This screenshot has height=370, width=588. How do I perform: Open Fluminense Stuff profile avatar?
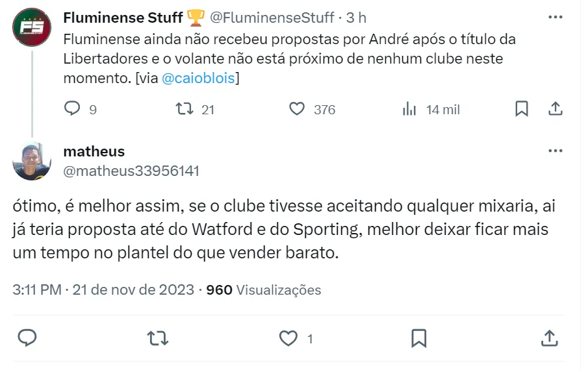pos(32,27)
